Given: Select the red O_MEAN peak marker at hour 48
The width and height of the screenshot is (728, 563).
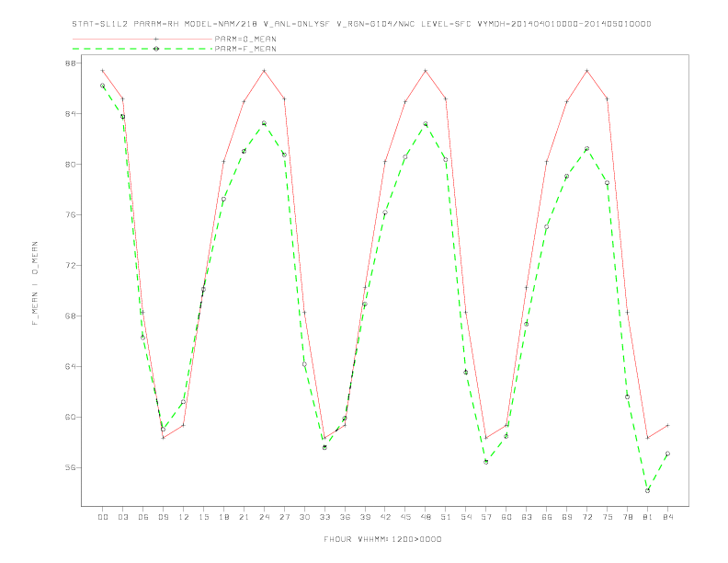Looking at the screenshot, I should coord(426,71).
